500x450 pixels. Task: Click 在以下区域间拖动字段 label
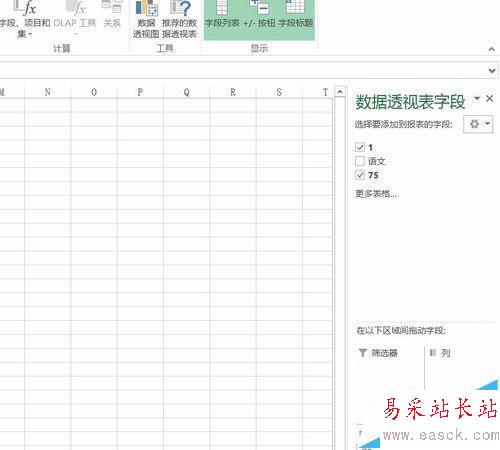point(401,331)
